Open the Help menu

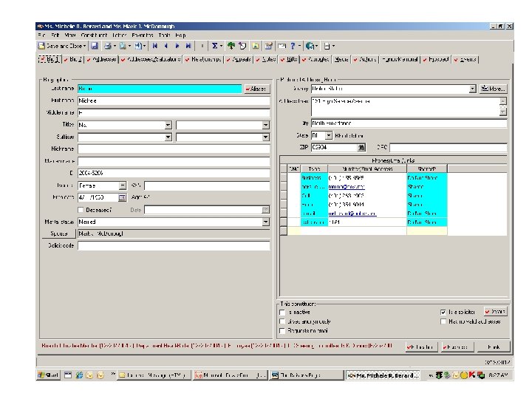tap(180, 35)
